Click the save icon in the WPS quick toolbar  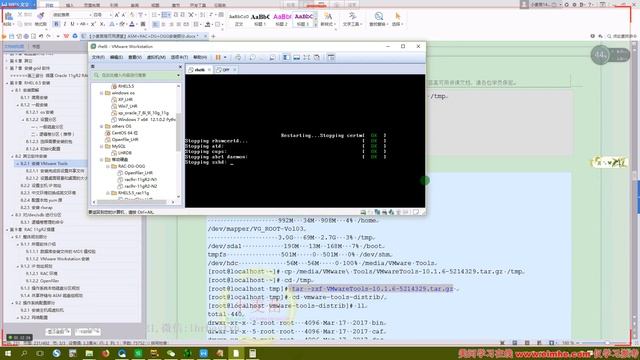click(12, 36)
